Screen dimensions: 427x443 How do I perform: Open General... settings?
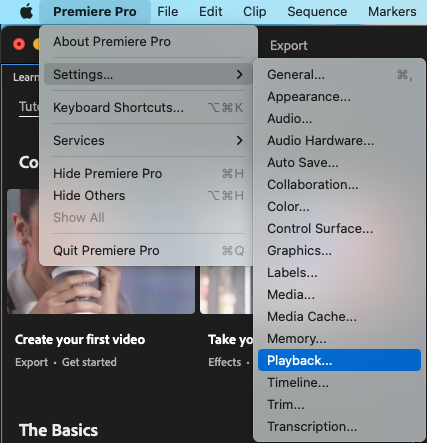(339, 75)
